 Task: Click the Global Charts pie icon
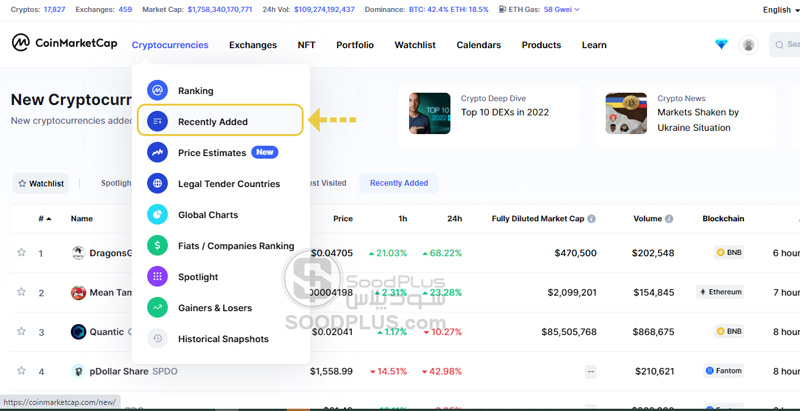tap(157, 215)
